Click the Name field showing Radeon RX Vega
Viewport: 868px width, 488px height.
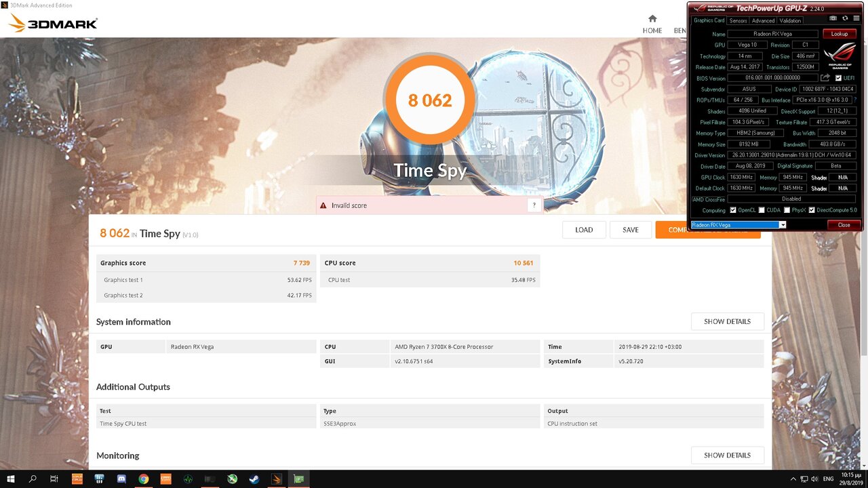[773, 34]
